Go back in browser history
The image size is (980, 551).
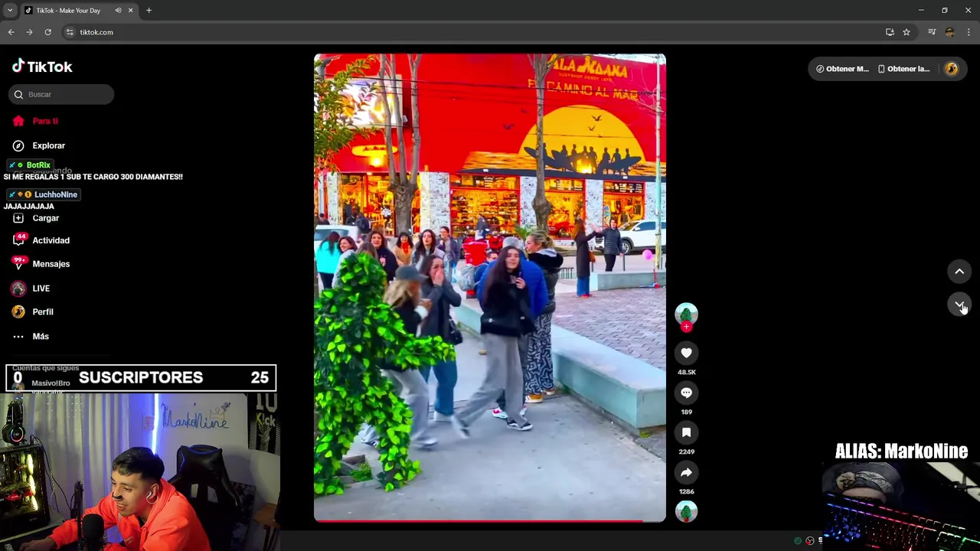tap(11, 32)
